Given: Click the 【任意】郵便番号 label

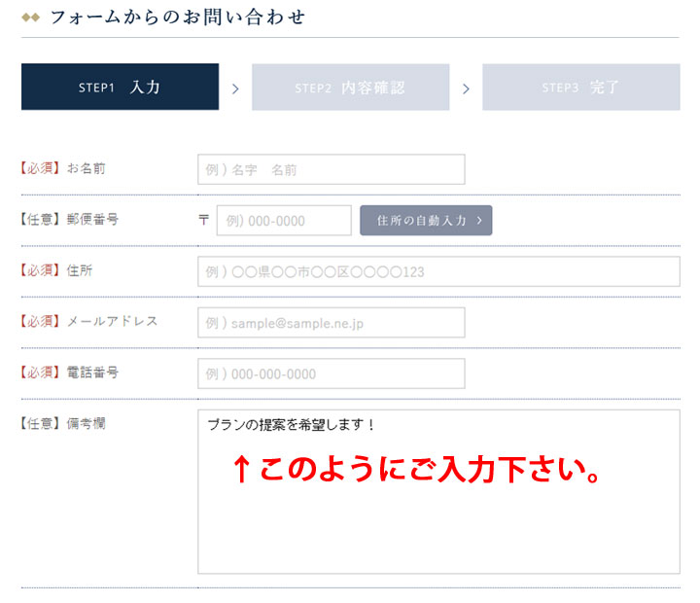Looking at the screenshot, I should (x=69, y=219).
